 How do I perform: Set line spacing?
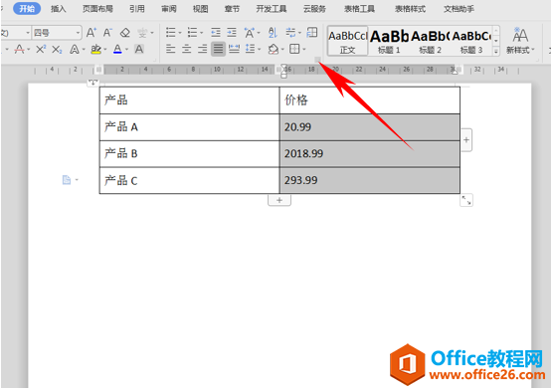tap(250, 50)
